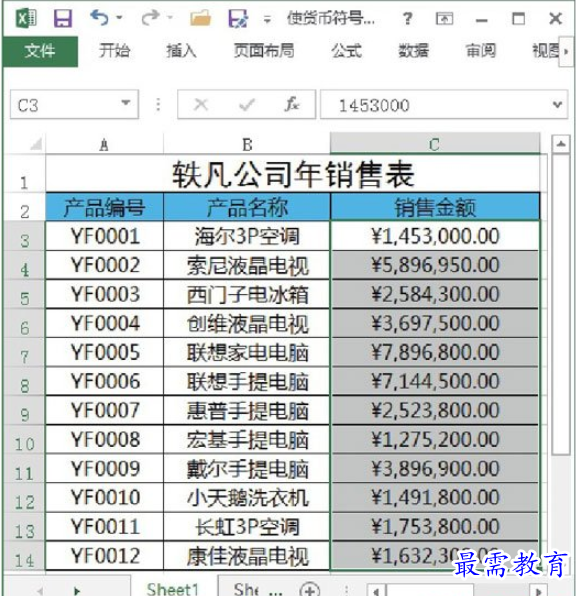
Task: Select the 销售金额 header cell
Action: click(x=435, y=207)
